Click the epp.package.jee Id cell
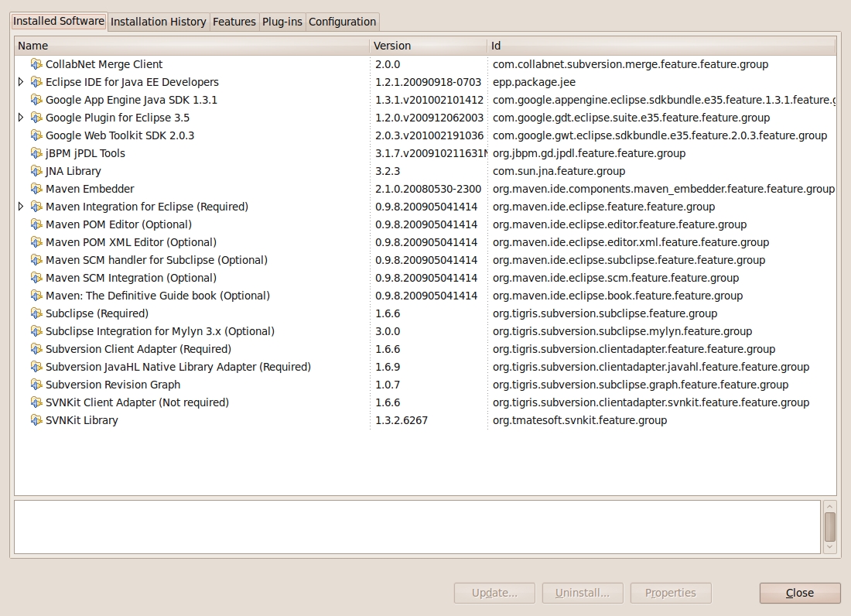 tap(534, 83)
